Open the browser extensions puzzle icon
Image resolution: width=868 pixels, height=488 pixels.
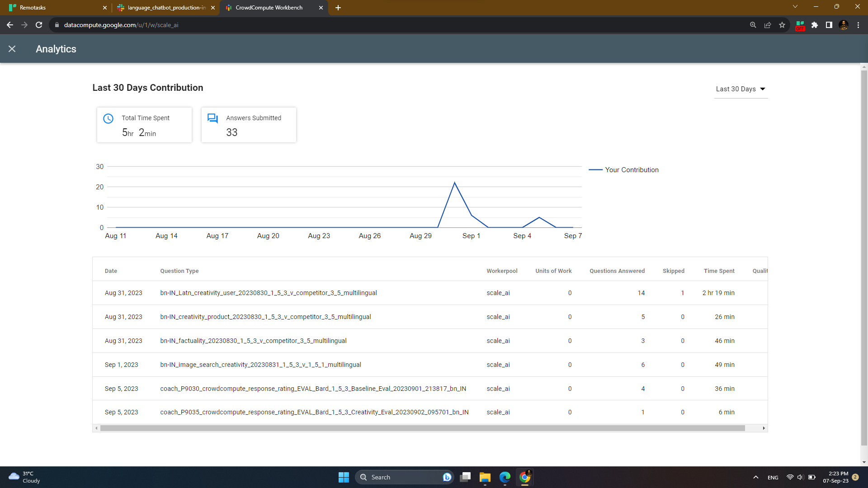[x=815, y=25]
